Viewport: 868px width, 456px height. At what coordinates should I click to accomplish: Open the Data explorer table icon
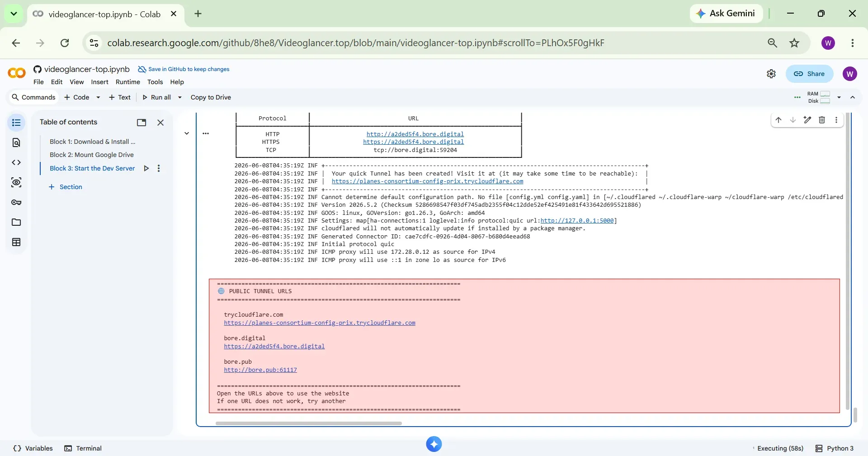tap(16, 242)
